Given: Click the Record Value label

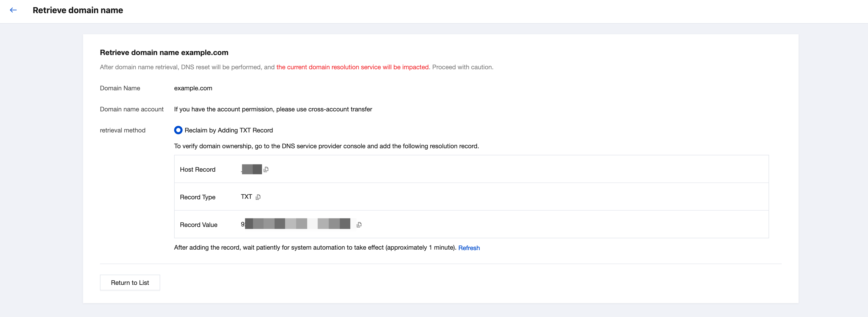Looking at the screenshot, I should [x=199, y=225].
